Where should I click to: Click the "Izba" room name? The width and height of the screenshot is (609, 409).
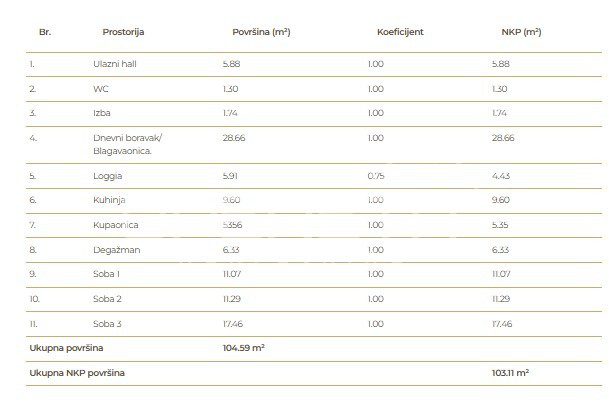[x=100, y=113]
